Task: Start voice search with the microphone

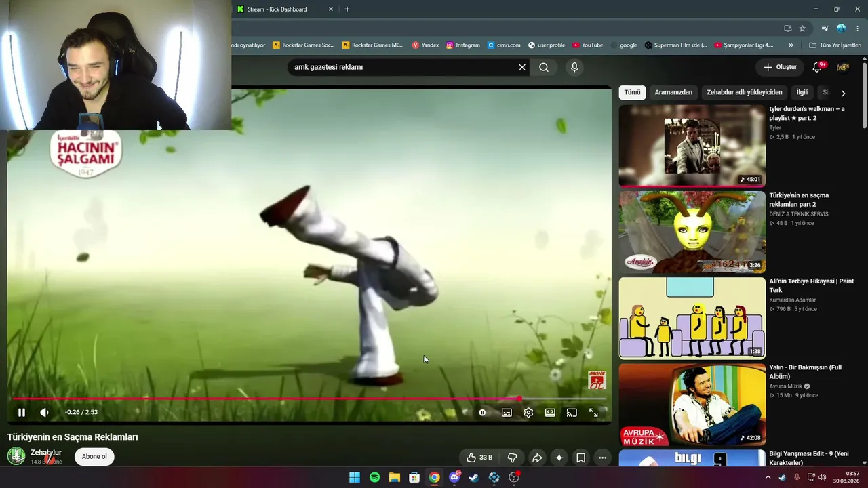Action: click(x=574, y=67)
